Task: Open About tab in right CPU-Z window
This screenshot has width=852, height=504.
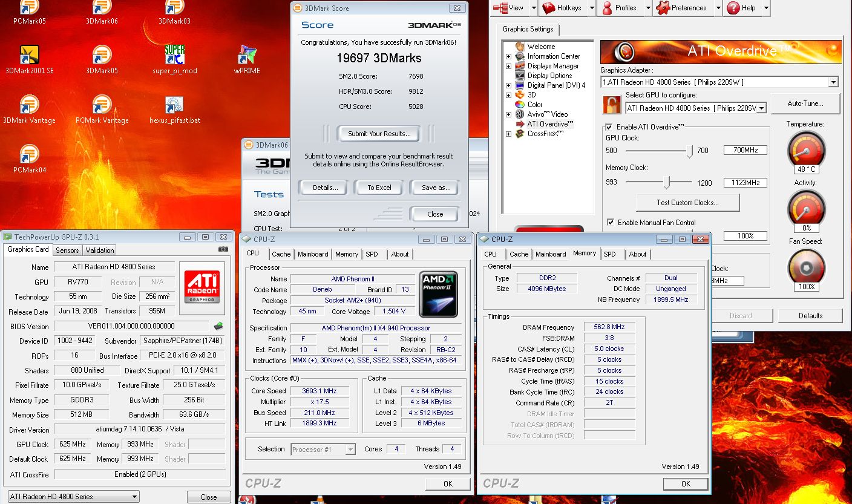Action: click(x=637, y=254)
